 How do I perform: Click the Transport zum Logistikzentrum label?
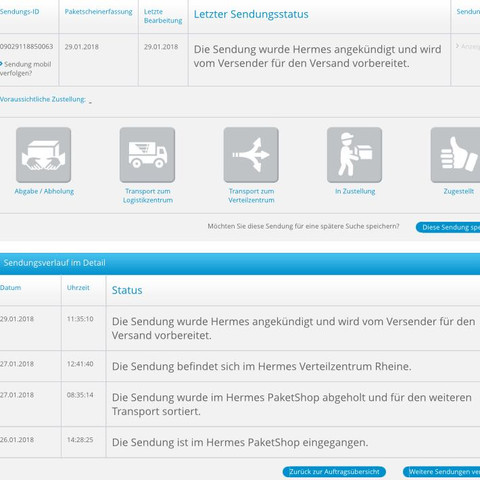click(148, 196)
